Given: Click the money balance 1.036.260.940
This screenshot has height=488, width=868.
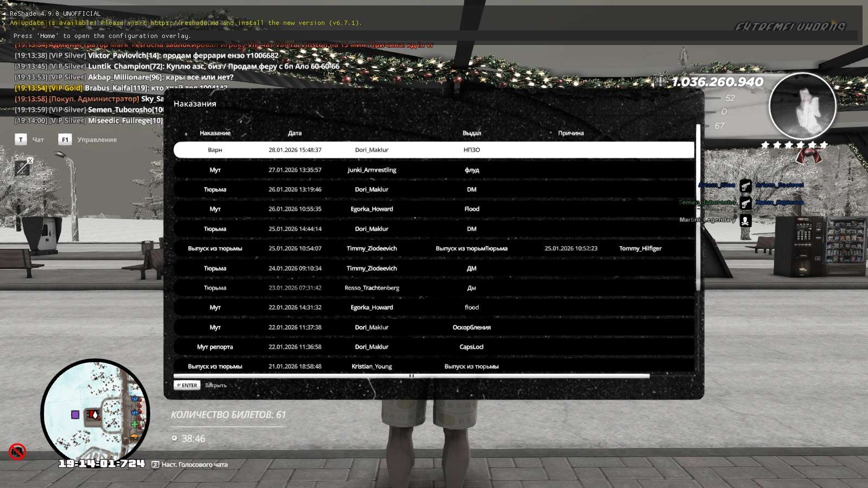Looking at the screenshot, I should (x=718, y=82).
